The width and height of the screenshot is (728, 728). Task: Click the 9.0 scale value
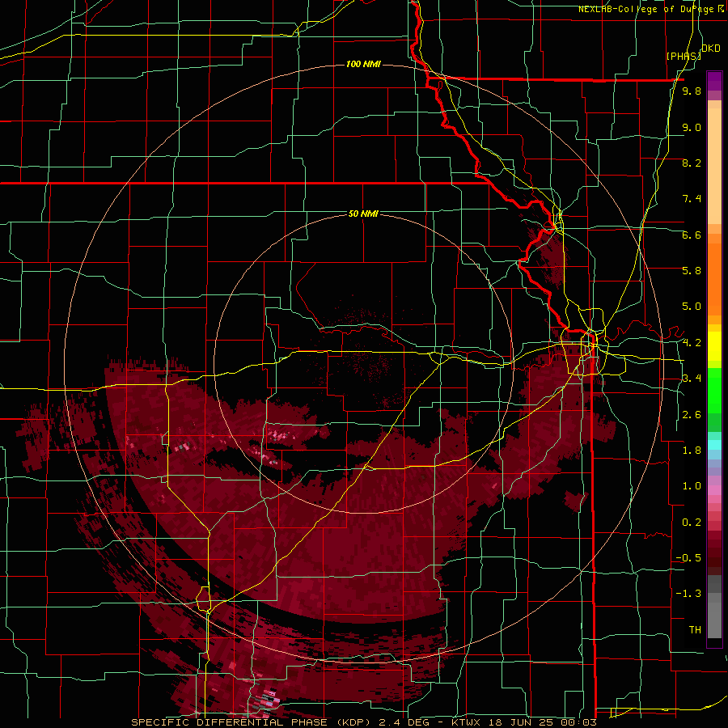[x=692, y=127]
